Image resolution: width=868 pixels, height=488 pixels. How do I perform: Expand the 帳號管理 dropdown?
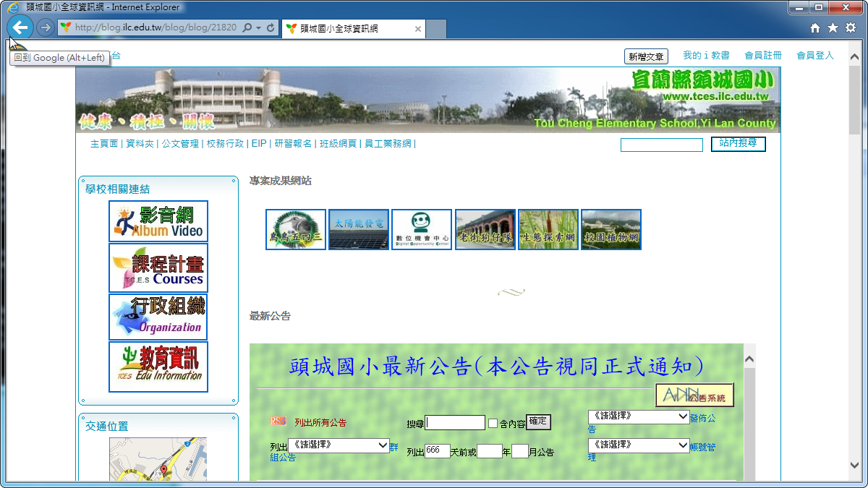tap(639, 445)
